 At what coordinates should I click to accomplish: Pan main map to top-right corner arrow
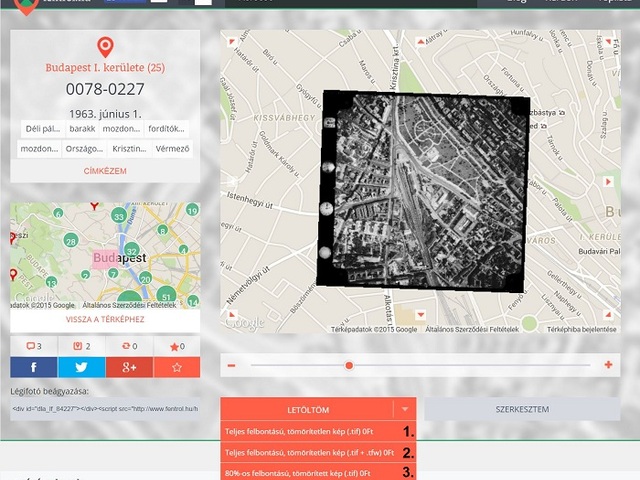[x=608, y=41]
